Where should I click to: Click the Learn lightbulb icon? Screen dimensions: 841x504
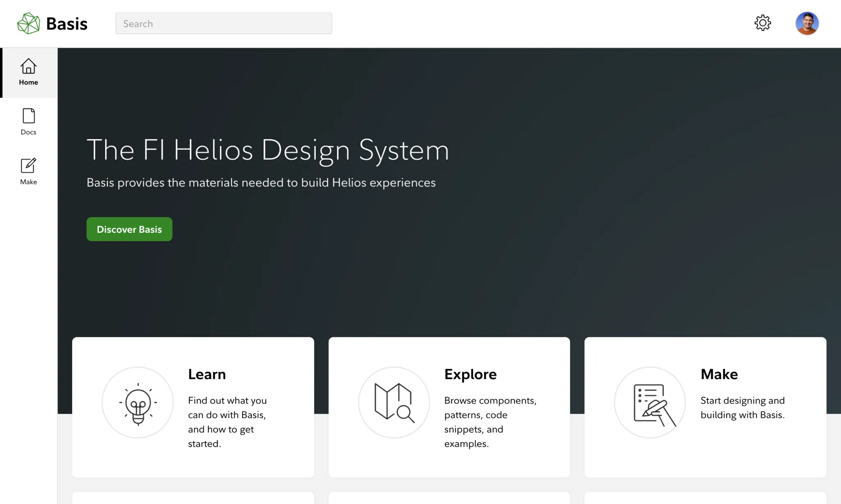pyautogui.click(x=138, y=403)
